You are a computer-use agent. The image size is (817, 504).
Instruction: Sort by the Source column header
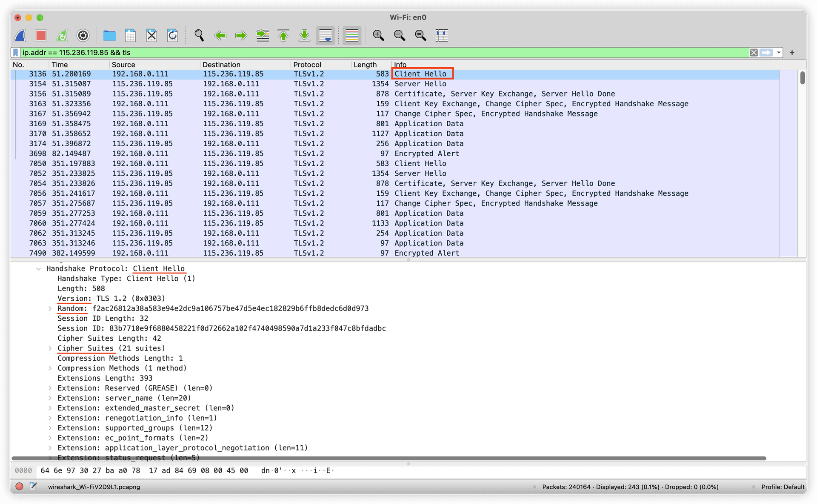154,65
